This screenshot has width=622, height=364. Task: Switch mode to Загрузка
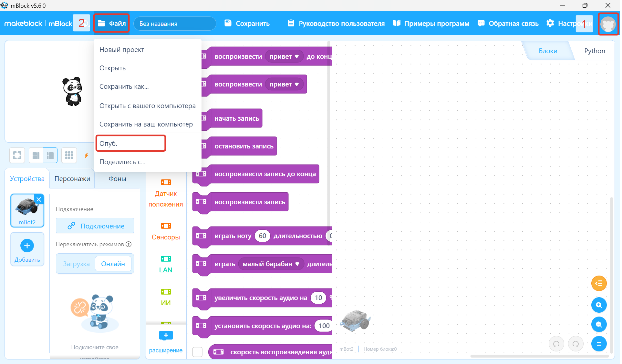(76, 264)
